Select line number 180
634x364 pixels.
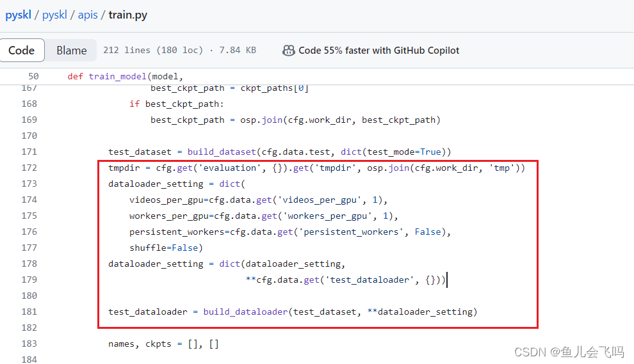(29, 296)
